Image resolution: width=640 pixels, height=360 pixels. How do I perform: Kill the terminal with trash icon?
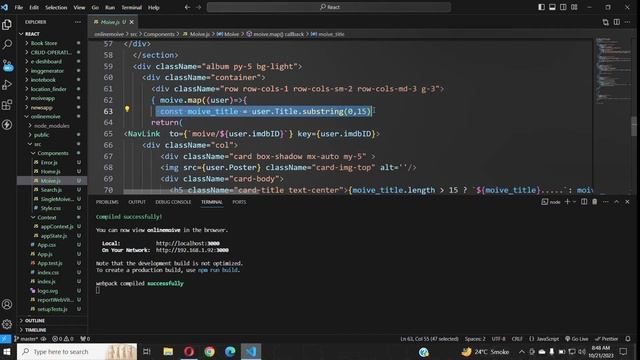click(x=595, y=202)
